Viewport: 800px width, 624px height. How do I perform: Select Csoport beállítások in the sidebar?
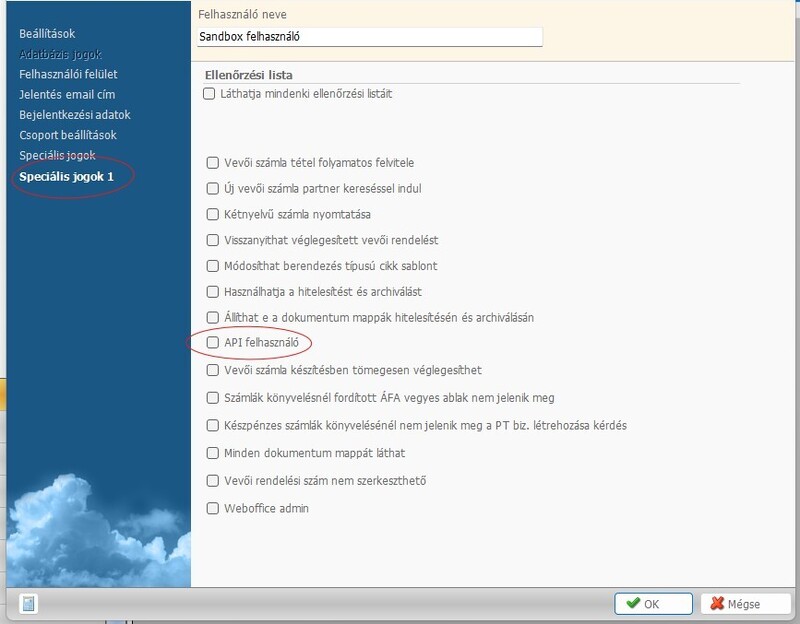(x=68, y=135)
